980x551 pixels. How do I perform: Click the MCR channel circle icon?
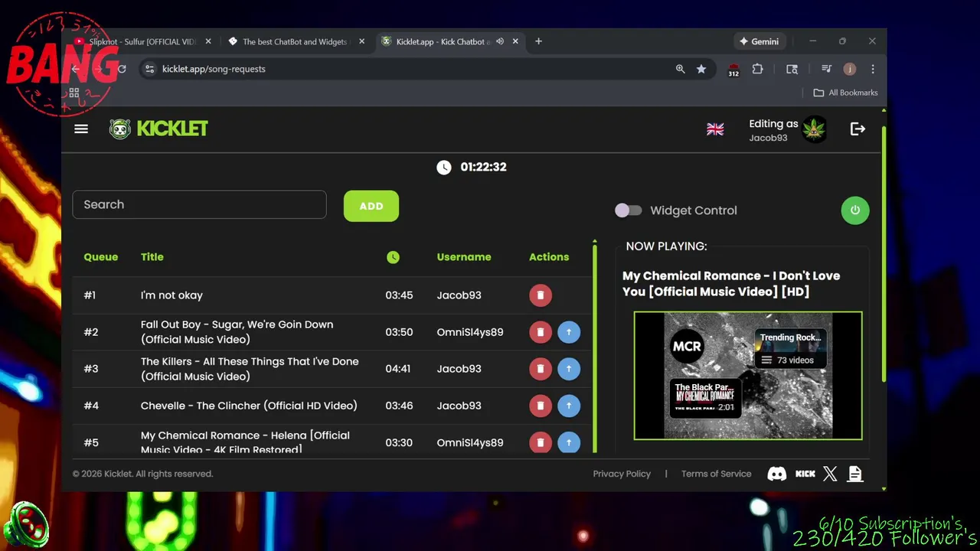pos(687,347)
